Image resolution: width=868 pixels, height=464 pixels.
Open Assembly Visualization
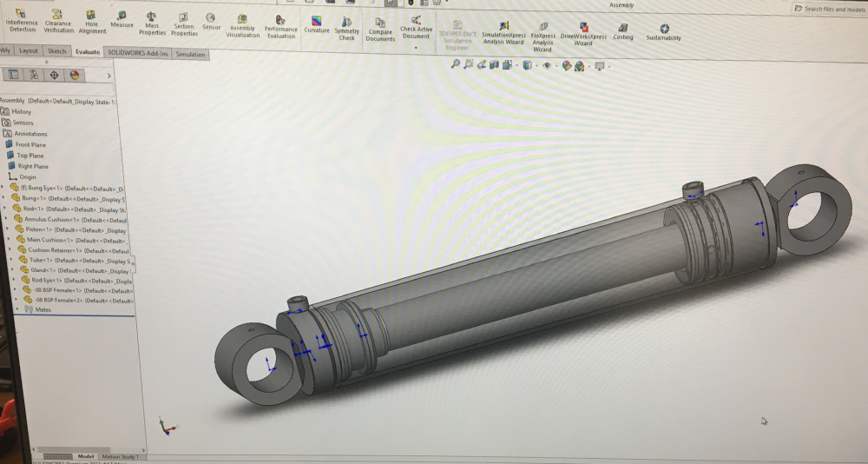pyautogui.click(x=242, y=27)
